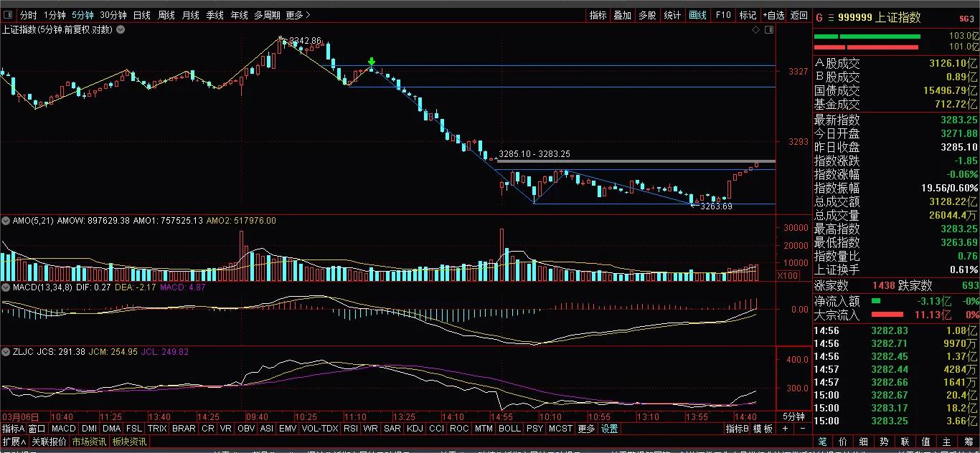The height and width of the screenshot is (453, 980).
Task: Expand the 更多 indicators list at bottom
Action: click(x=586, y=429)
